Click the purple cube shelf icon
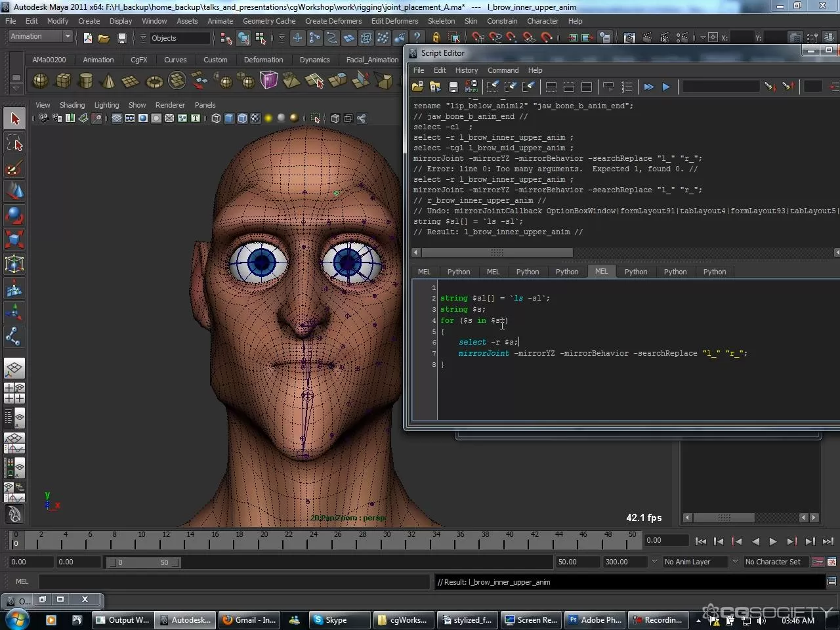 (269, 81)
